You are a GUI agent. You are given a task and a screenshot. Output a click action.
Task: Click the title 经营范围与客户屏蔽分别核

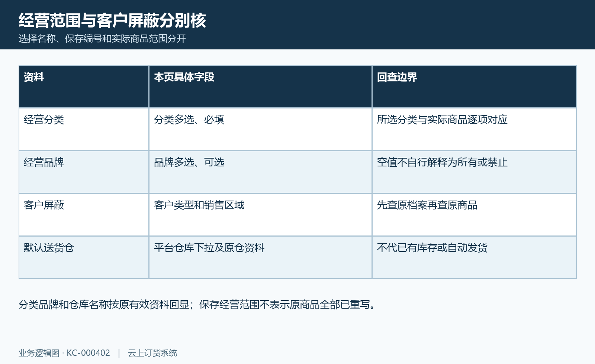click(112, 20)
